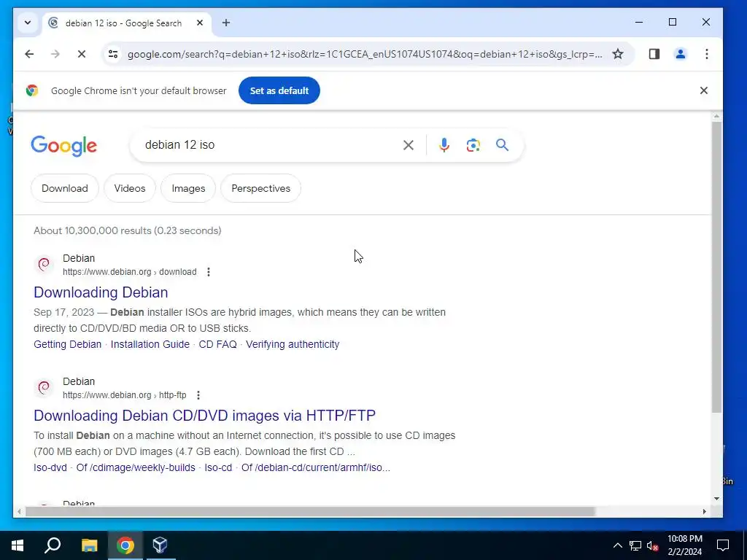Image resolution: width=747 pixels, height=560 pixels.
Task: Click the https://www.debian.org › http-ftp breadcrumb
Action: click(124, 395)
